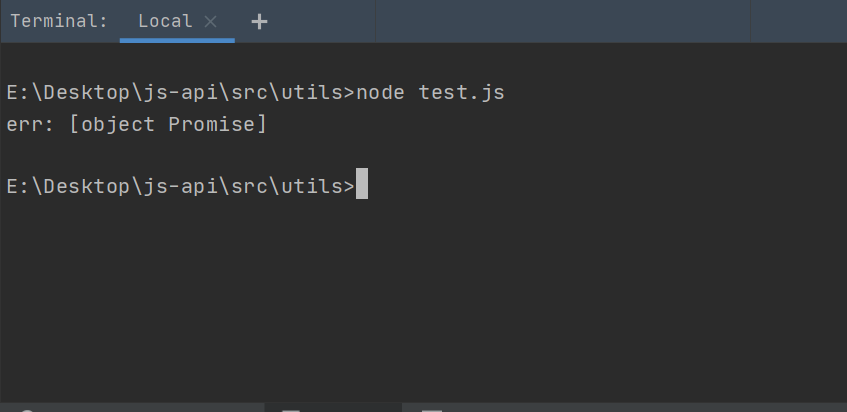
Task: Close the Local terminal tab
Action: (x=210, y=21)
